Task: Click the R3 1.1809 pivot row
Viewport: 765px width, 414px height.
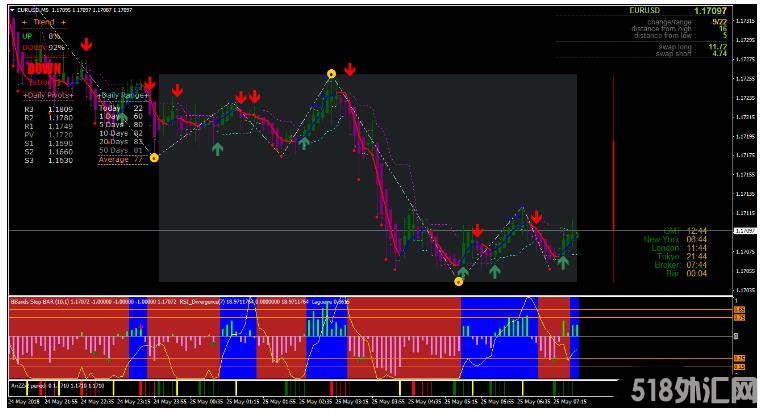Action: coord(48,109)
